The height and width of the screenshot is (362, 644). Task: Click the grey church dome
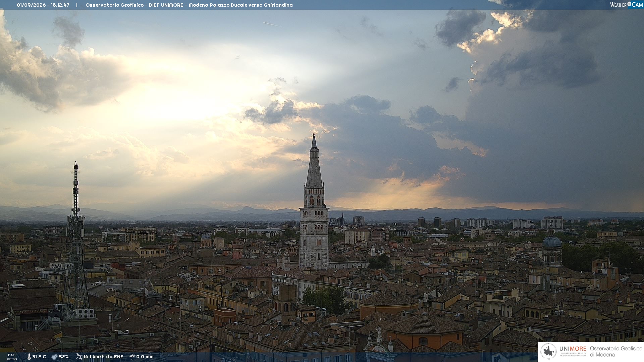[x=552, y=241]
